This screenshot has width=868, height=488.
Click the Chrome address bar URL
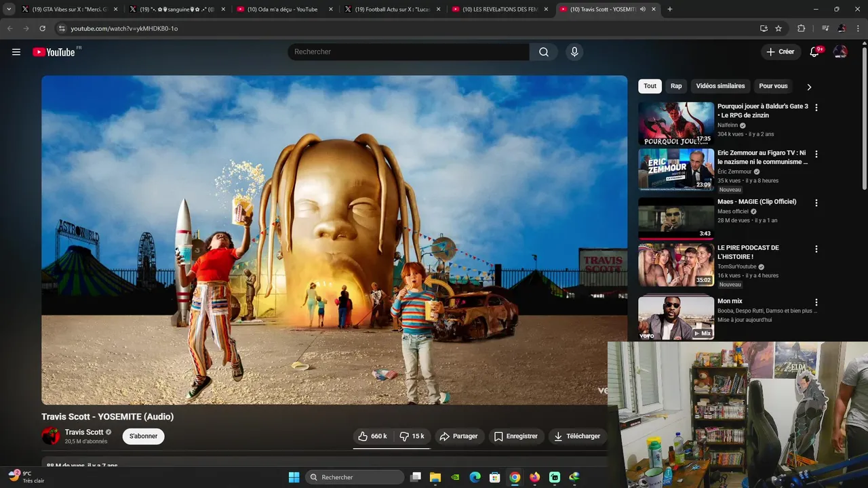124,28
